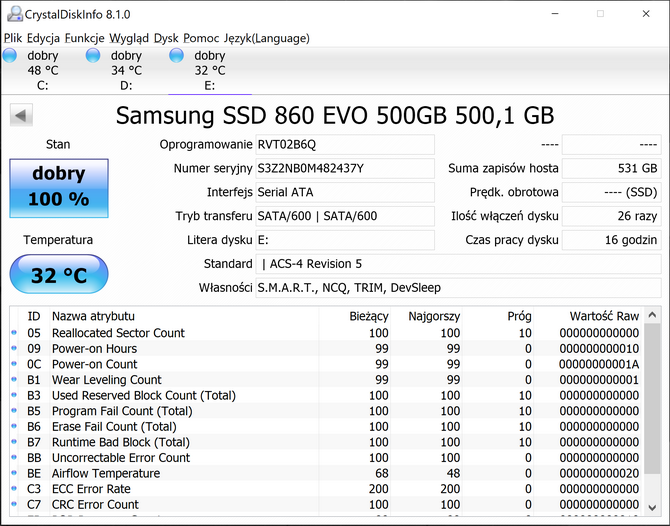Open the Funkcje menu

pos(85,38)
